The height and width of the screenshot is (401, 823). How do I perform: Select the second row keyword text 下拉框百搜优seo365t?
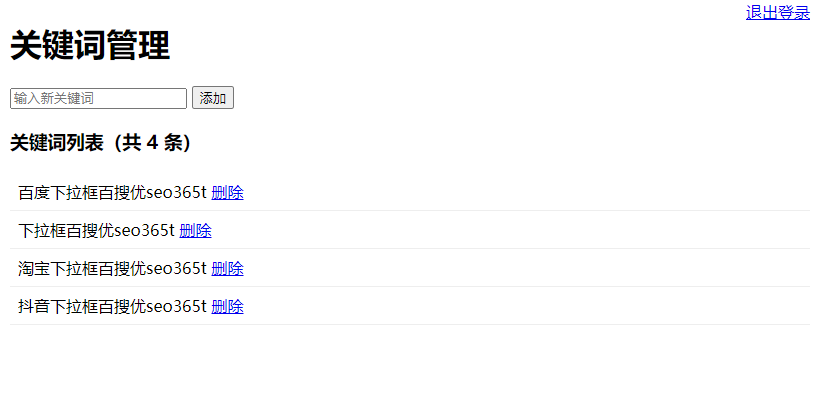click(97, 230)
